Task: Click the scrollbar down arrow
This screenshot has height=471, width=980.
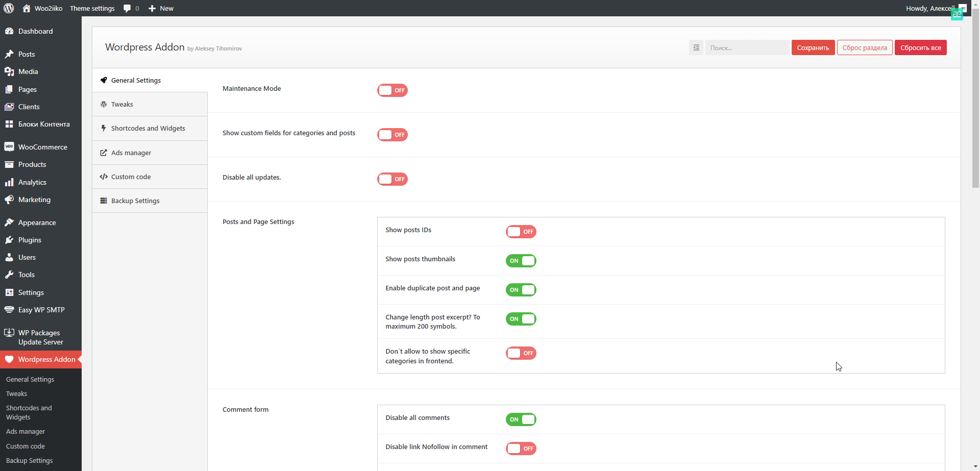Action: pyautogui.click(x=975, y=467)
